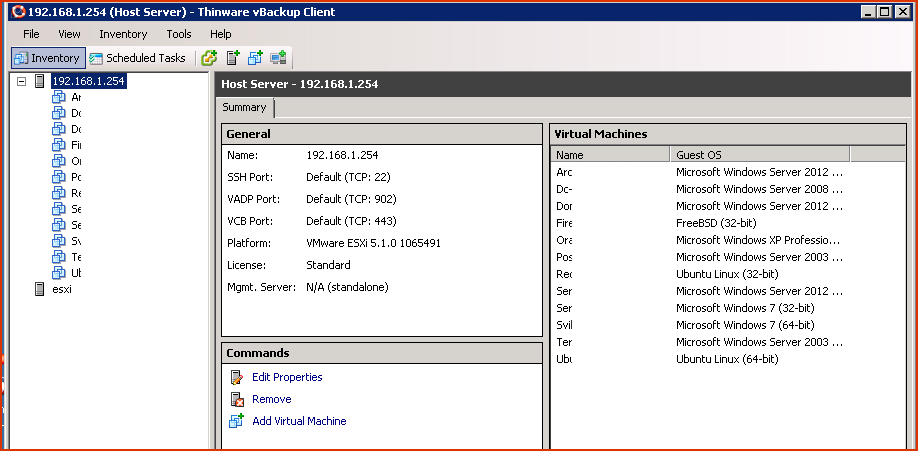Select the Summary tab
The width and height of the screenshot is (918, 451).
coord(244,108)
